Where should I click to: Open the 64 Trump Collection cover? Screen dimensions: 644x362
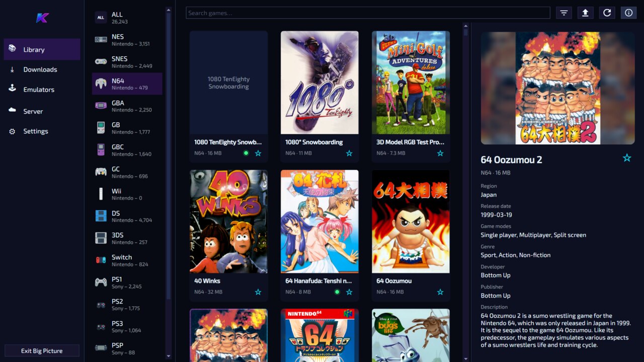pos(319,335)
